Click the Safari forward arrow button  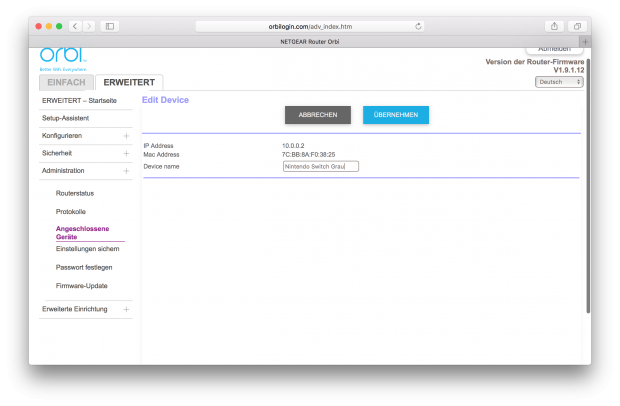pos(89,25)
